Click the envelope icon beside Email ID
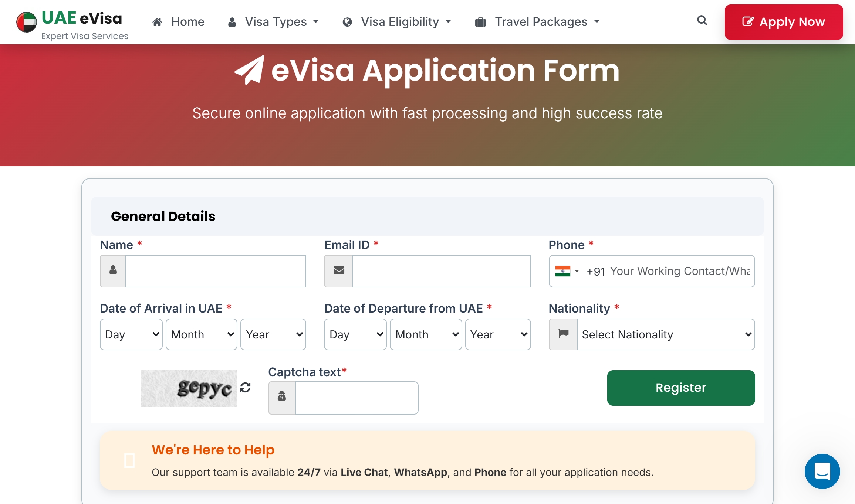The height and width of the screenshot is (504, 855). [339, 271]
